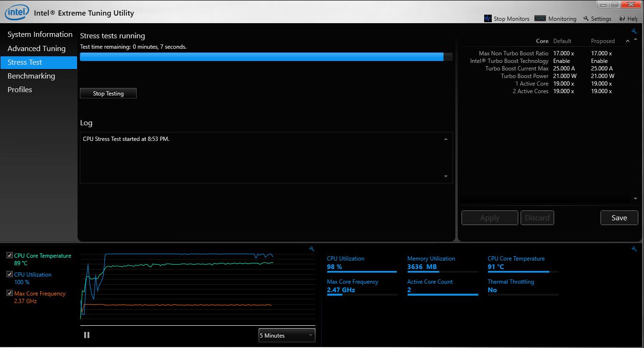
Task: Click the Save button
Action: [x=619, y=217]
